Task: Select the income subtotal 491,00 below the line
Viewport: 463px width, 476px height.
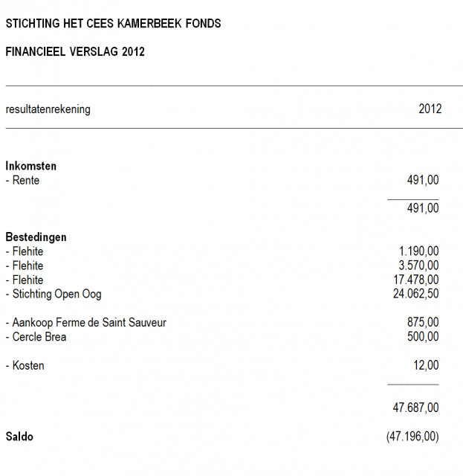Action: [423, 208]
